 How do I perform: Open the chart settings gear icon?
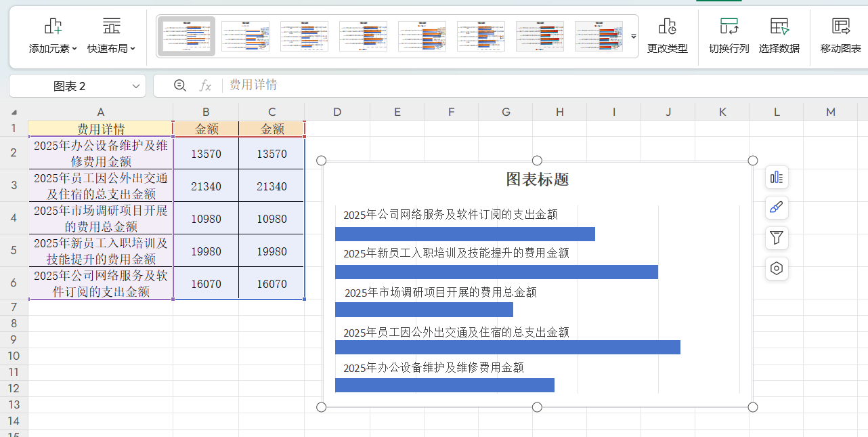776,269
